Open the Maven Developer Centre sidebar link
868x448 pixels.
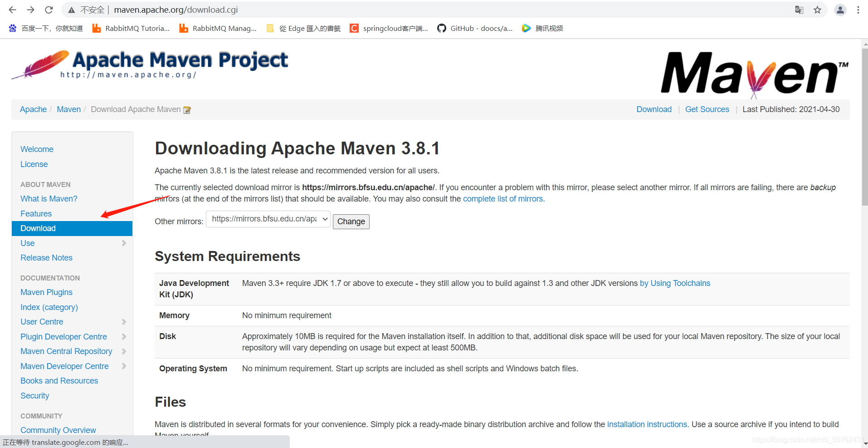click(64, 366)
